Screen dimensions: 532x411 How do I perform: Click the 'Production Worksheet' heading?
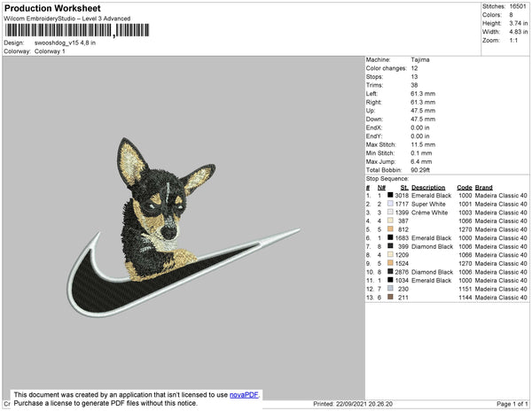point(52,9)
